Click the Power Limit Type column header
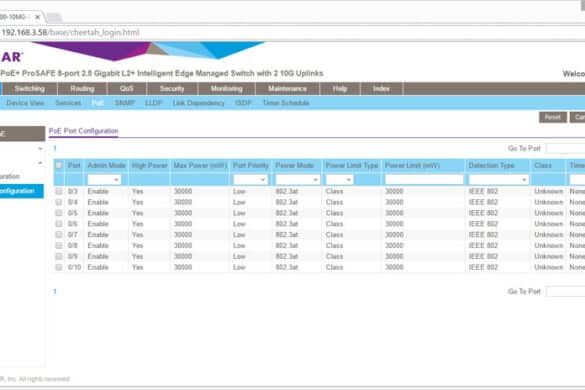The width and height of the screenshot is (585, 390). [352, 165]
